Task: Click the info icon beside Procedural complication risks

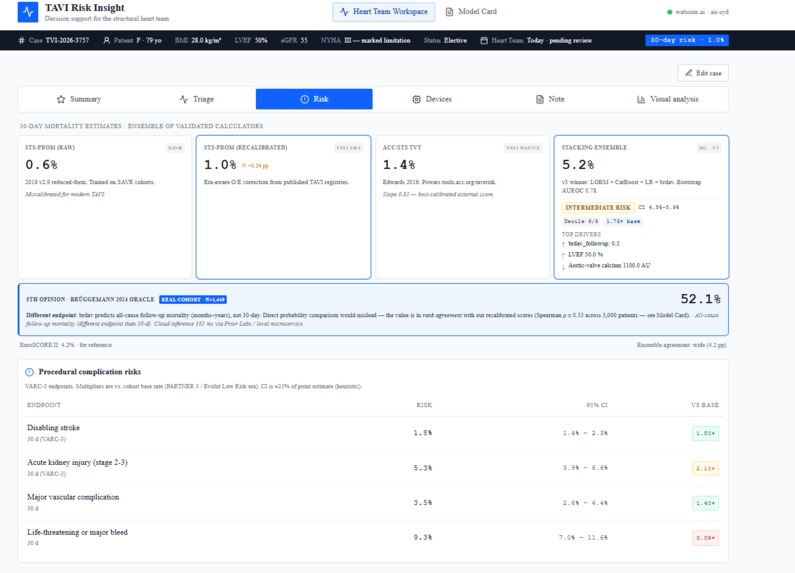Action: 29,372
